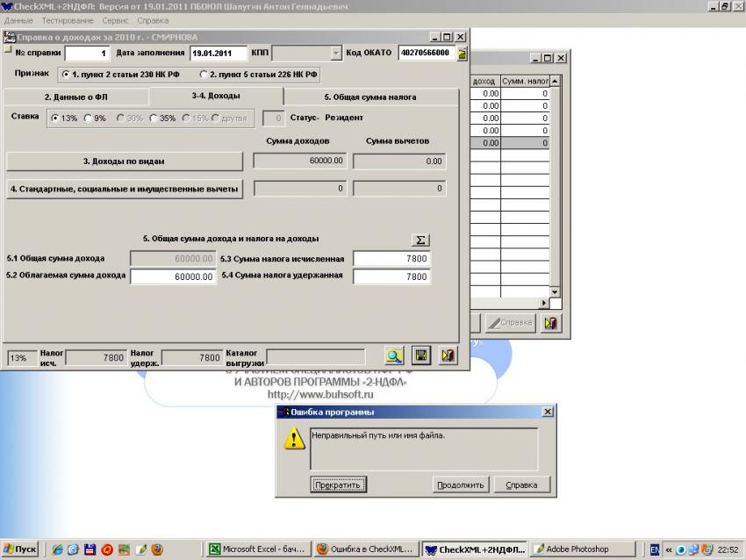Click the Прекратить button in error dialog
Screen dimensions: 746x560
338,485
